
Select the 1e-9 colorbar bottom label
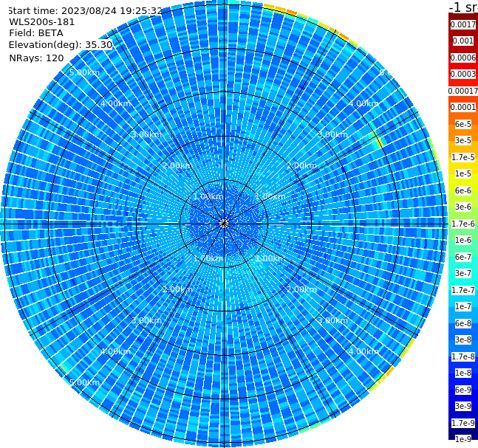pos(463,439)
